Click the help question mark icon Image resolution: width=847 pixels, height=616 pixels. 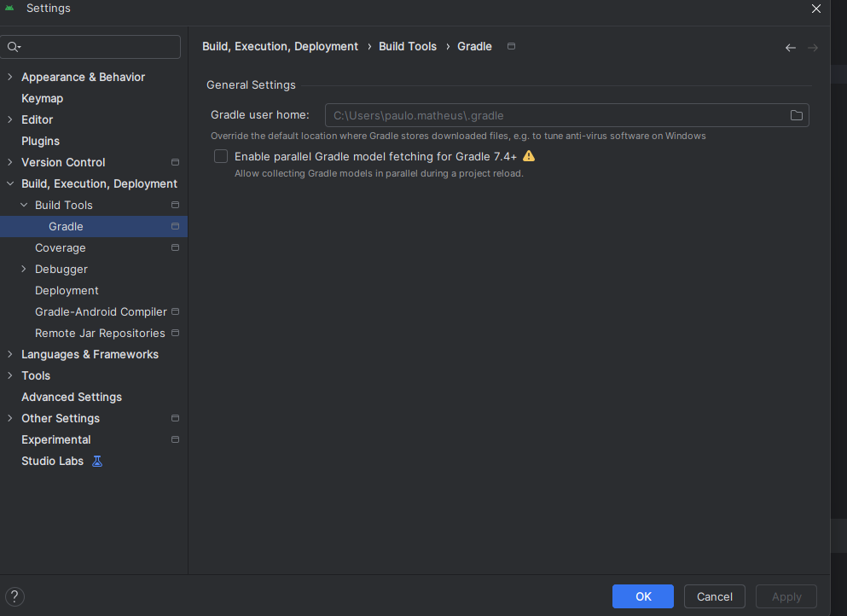tap(15, 597)
